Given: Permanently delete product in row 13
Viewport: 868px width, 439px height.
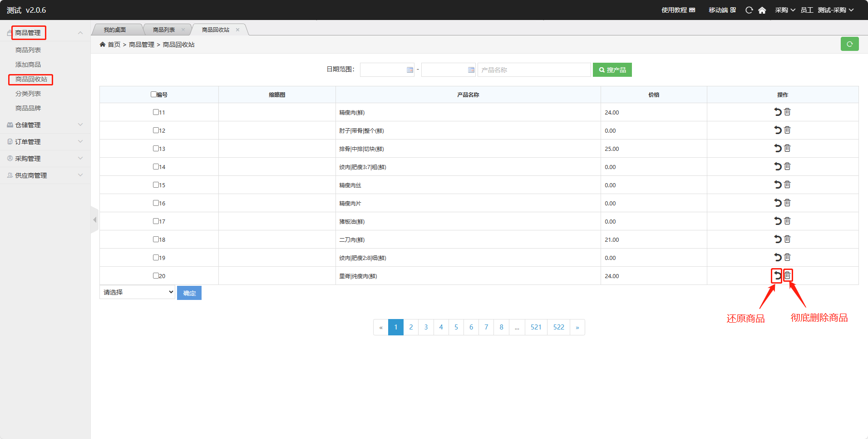Looking at the screenshot, I should 787,149.
